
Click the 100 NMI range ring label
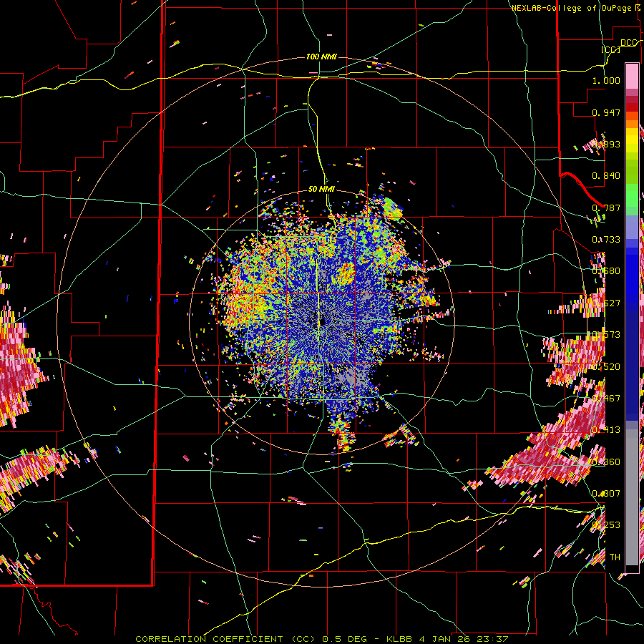pos(321,57)
